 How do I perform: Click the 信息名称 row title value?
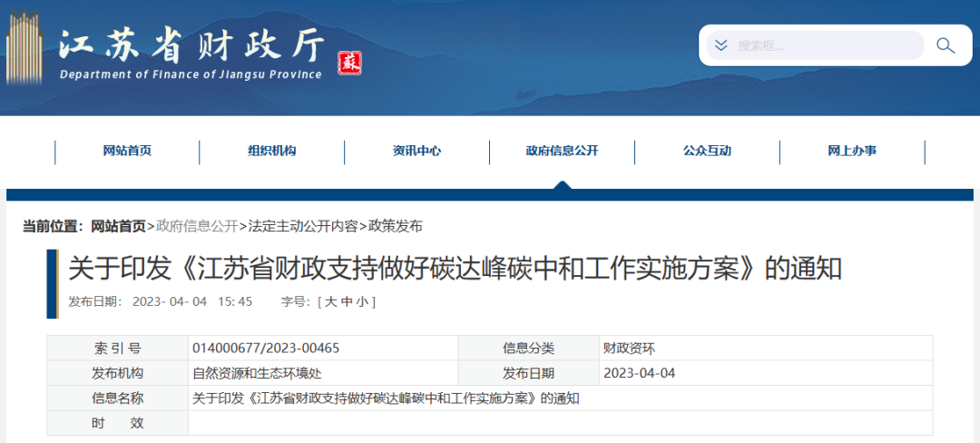pos(387,398)
